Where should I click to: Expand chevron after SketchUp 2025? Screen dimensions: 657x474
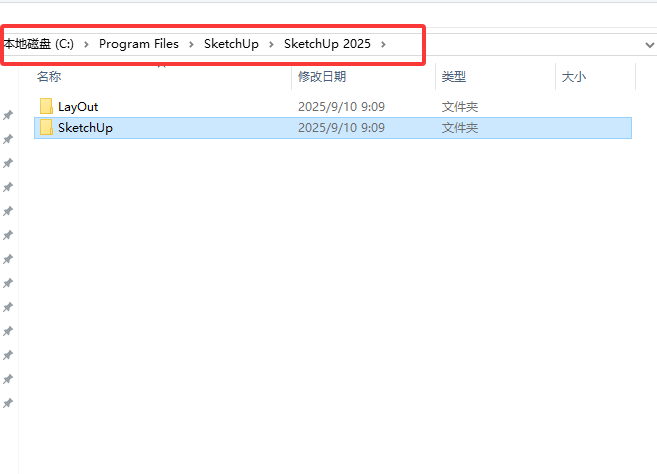click(x=383, y=44)
